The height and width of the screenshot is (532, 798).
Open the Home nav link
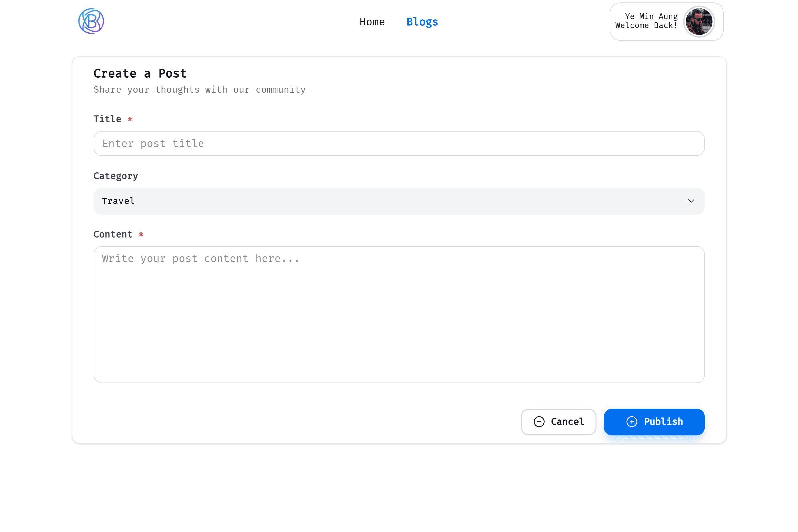pos(372,22)
